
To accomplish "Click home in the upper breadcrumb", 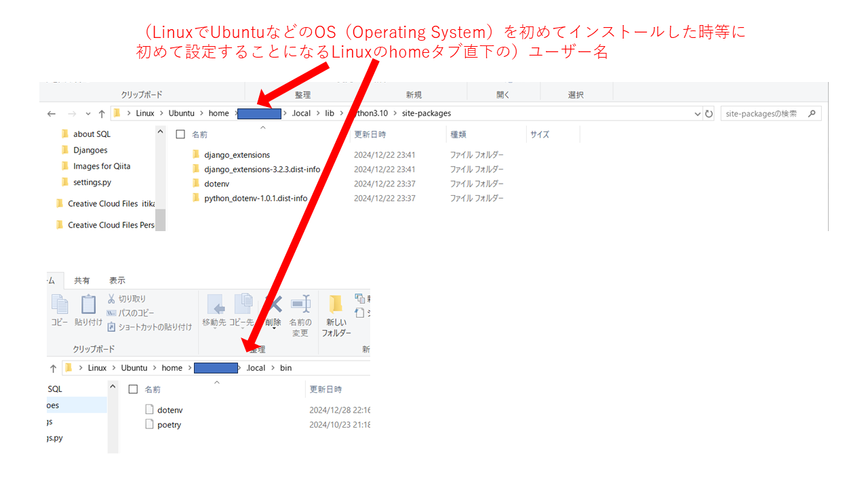I will pyautogui.click(x=219, y=113).
